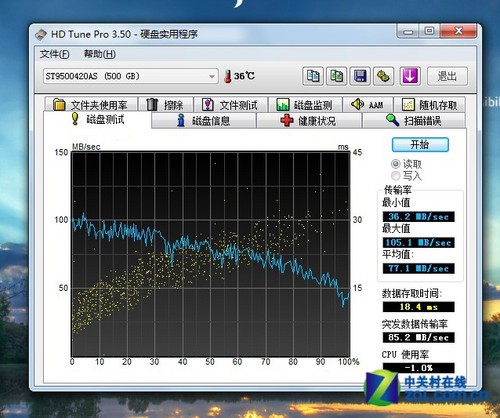500x418 pixels.
Task: Open the 扫描错误 error scan tab
Action: tap(414, 120)
